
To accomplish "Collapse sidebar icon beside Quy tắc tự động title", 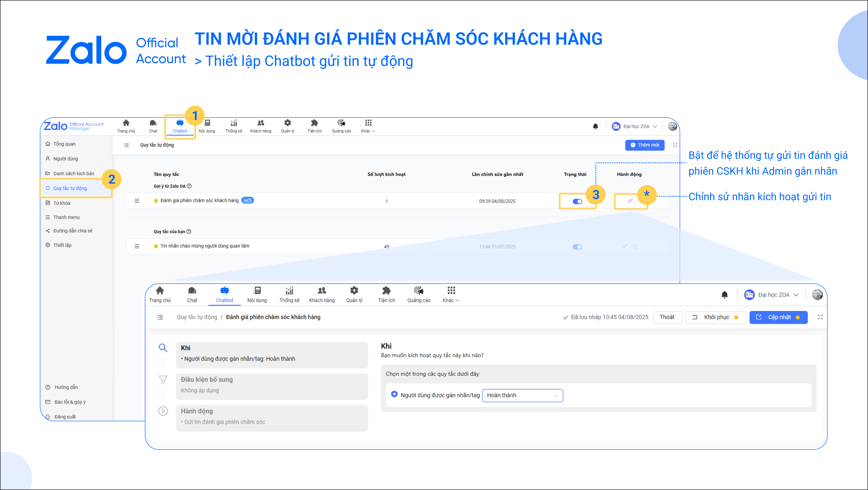I will click(126, 145).
